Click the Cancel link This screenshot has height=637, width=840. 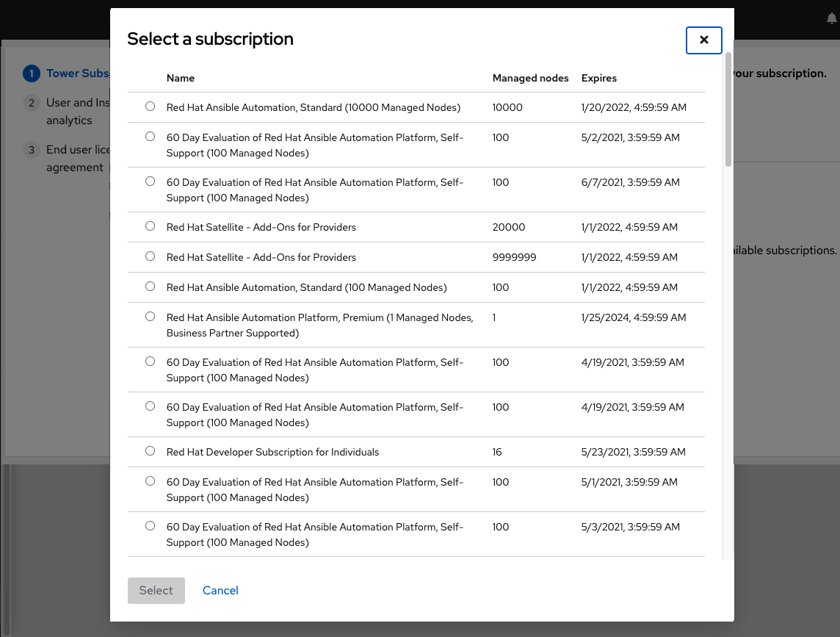(x=220, y=591)
